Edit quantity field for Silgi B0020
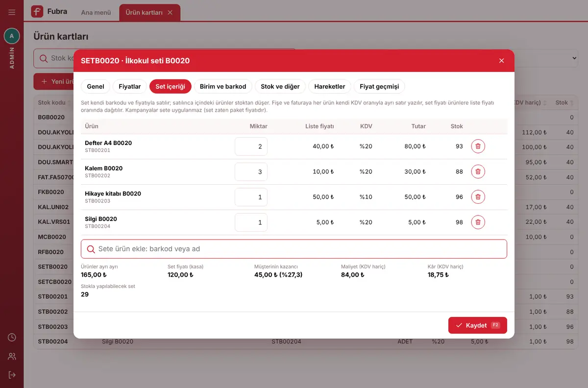 coord(251,222)
